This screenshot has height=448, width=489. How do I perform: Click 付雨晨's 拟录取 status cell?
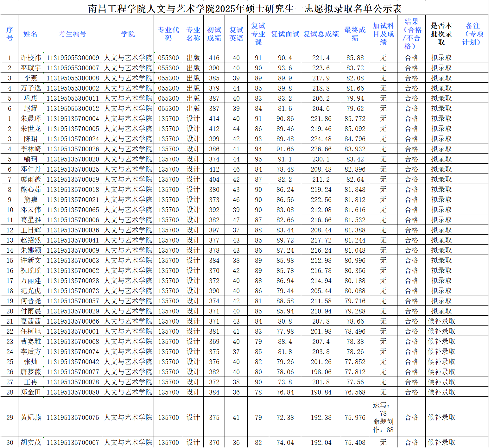441,311
